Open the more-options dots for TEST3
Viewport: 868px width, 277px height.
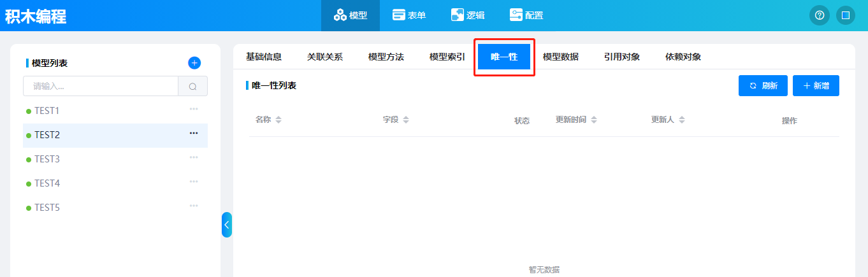[x=194, y=157]
